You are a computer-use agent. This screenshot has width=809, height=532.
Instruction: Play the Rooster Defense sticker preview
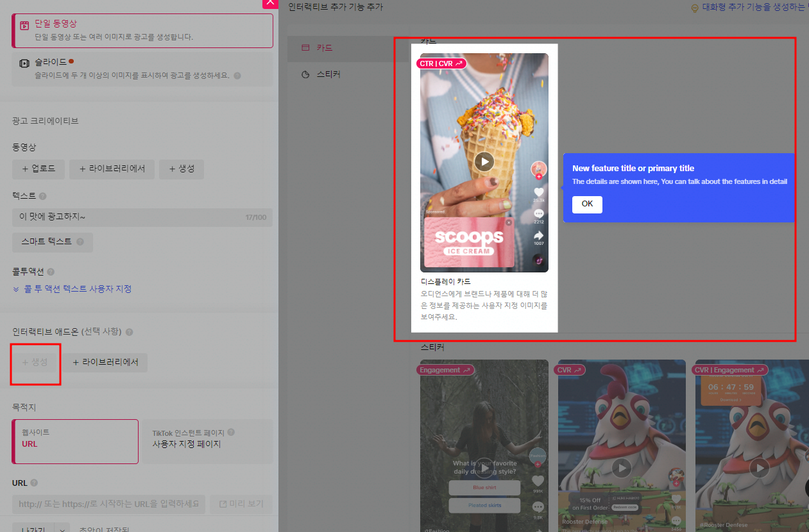pos(621,468)
